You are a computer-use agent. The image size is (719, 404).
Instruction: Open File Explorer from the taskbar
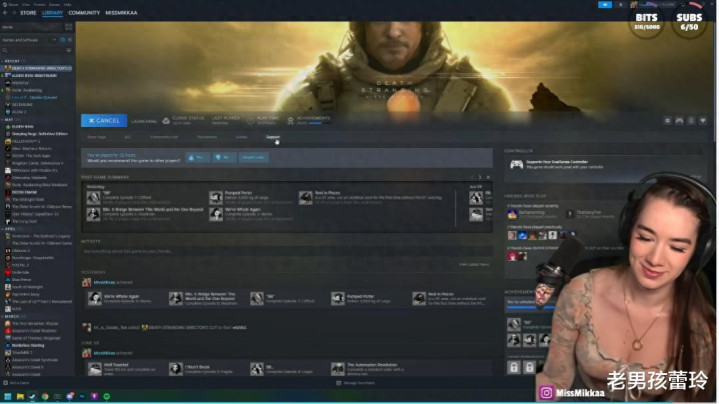20,396
